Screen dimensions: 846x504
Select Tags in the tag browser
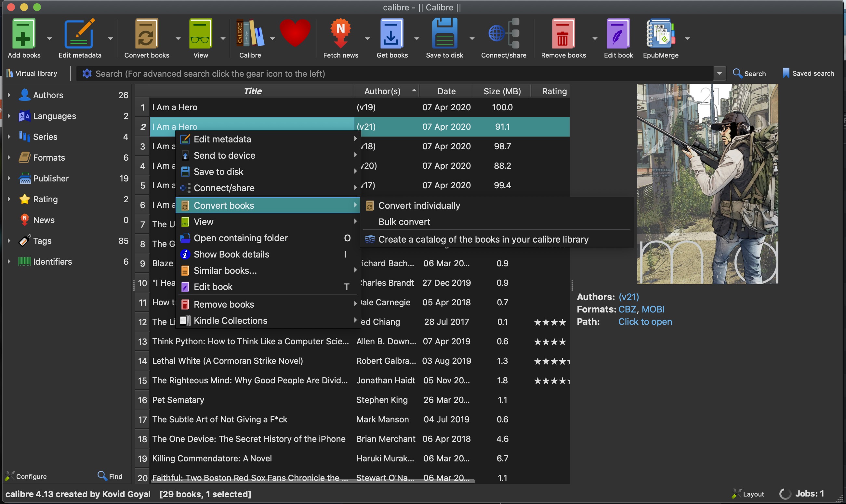point(43,241)
